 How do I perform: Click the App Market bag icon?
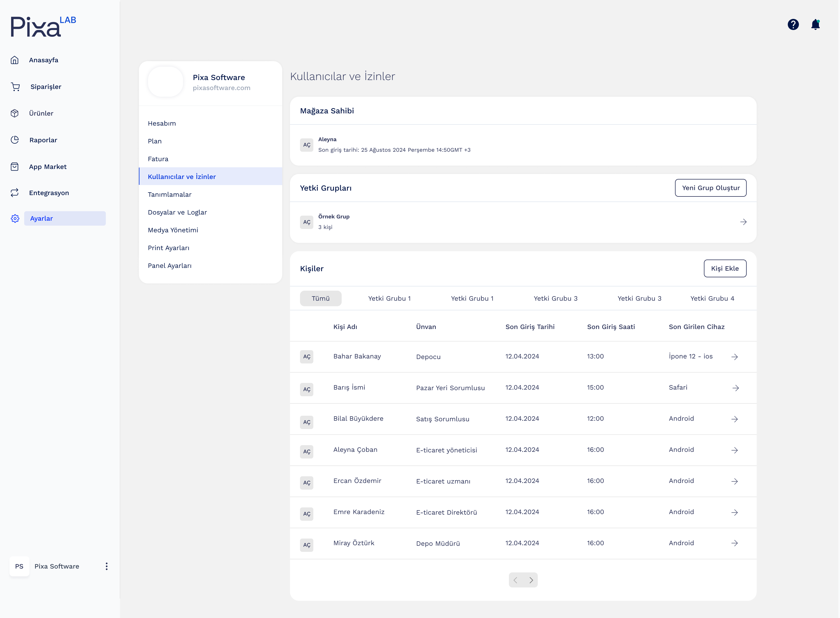click(x=15, y=167)
